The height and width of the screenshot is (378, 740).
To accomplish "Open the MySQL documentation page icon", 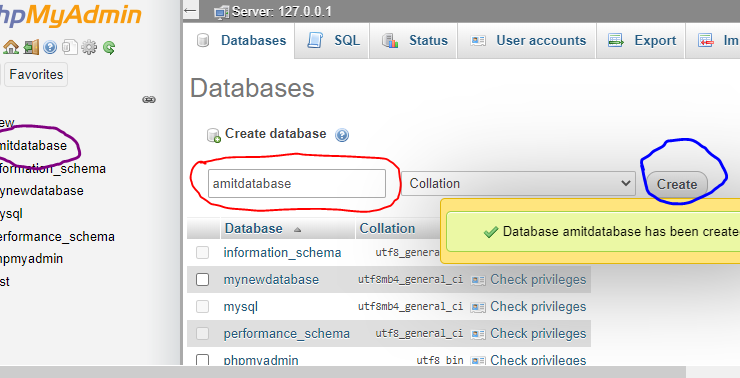I will tap(70, 47).
